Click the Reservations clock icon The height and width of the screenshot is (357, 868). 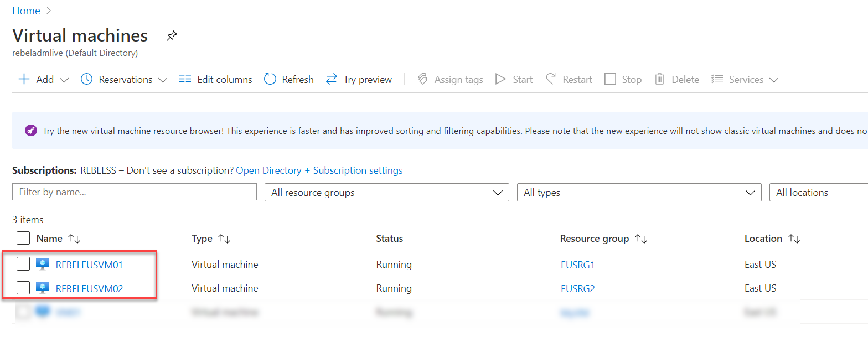click(86, 79)
